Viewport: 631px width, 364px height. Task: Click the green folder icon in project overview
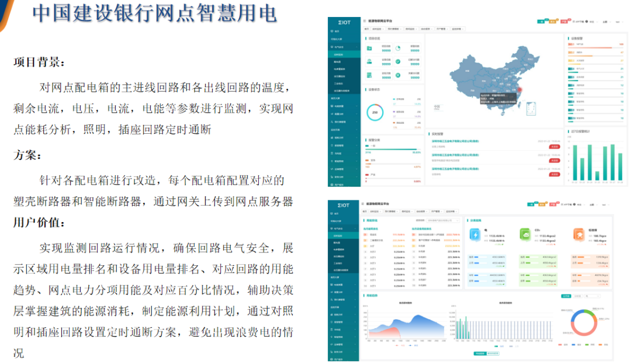pyautogui.click(x=369, y=48)
